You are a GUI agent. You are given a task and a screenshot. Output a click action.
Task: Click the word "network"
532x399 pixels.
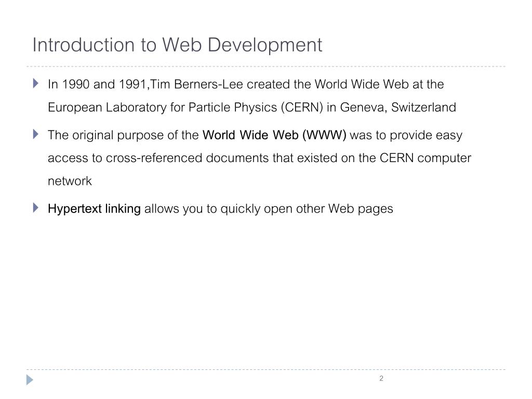(70, 181)
